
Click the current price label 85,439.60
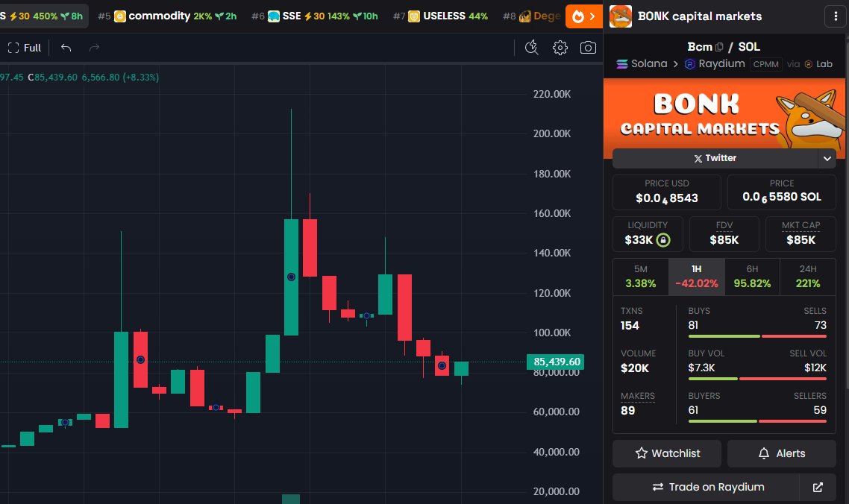556,362
